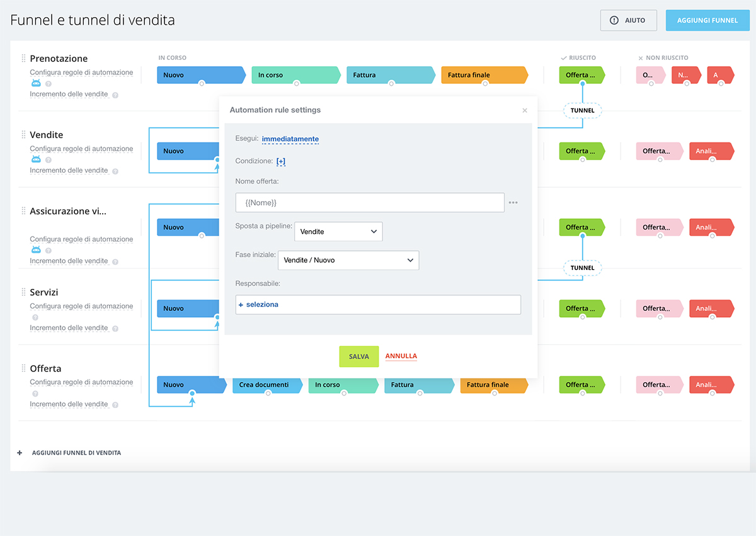Screen dimensions: 756x536
Task: Click the red 'N...' stage in Prenotazione row
Action: coord(687,75)
